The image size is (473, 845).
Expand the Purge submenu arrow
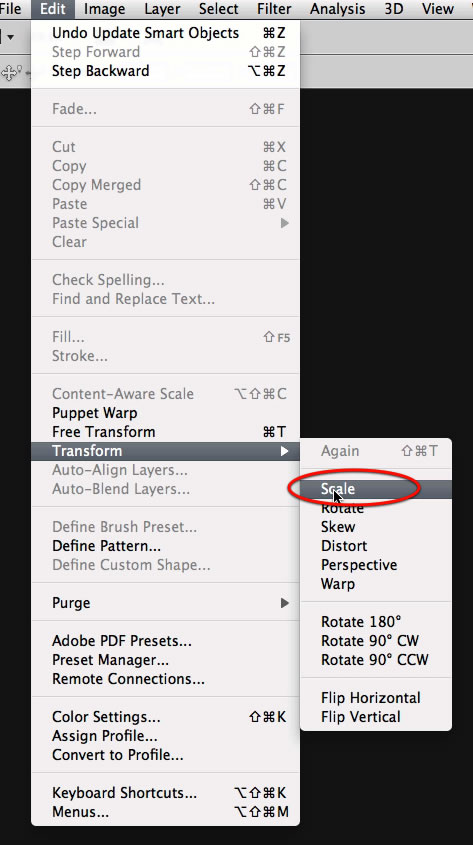coord(284,603)
